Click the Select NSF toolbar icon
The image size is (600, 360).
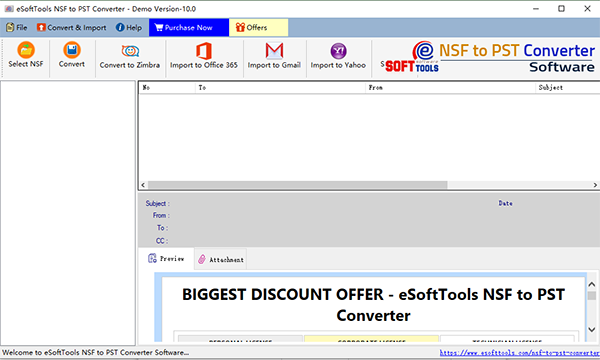pyautogui.click(x=26, y=55)
